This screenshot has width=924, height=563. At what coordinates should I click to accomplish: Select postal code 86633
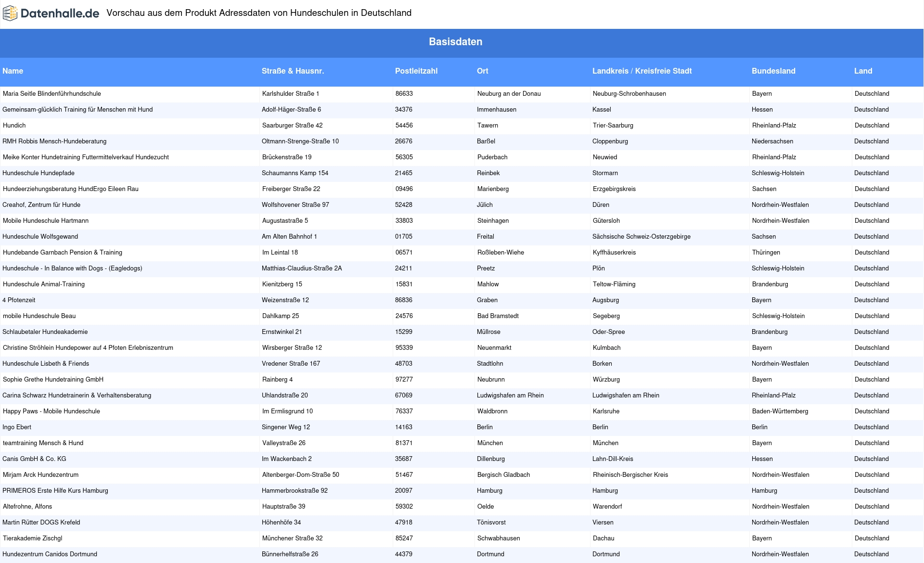(404, 94)
